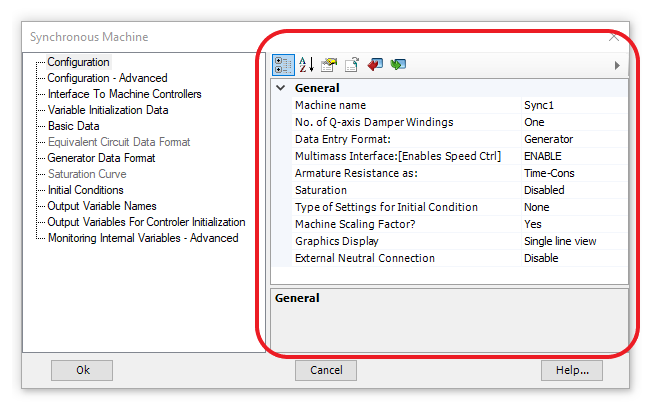The height and width of the screenshot is (406, 648).
Task: Click the Categorized view toolbar icon
Action: click(x=283, y=65)
